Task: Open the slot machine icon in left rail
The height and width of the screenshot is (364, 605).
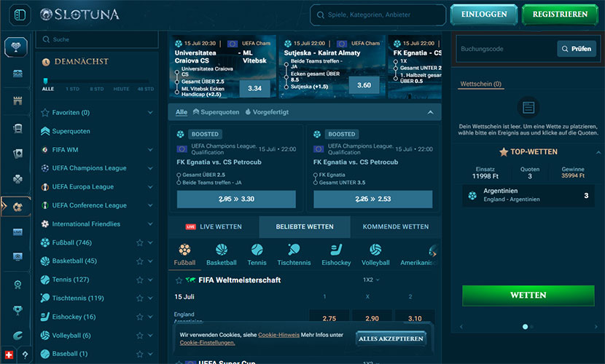Action: [x=17, y=128]
